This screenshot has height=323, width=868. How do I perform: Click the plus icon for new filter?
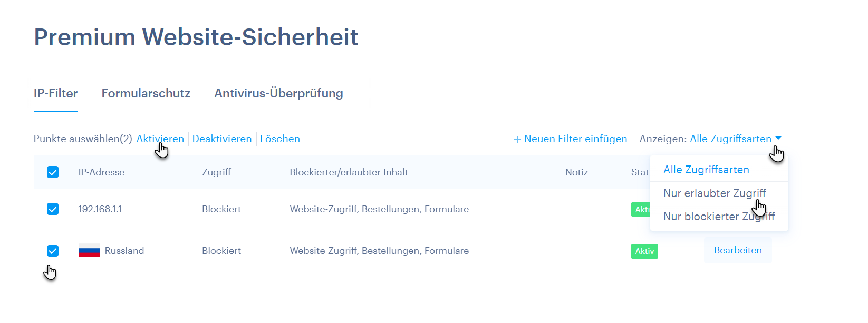click(517, 140)
